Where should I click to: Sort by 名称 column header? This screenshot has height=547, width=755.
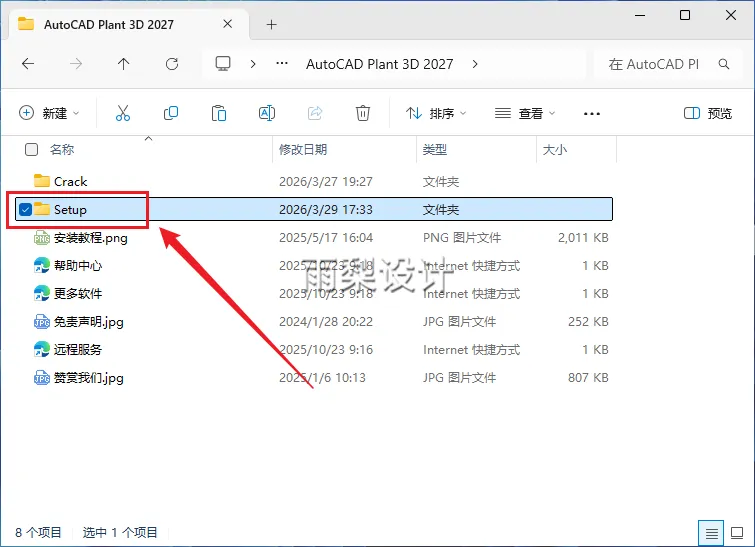click(62, 150)
